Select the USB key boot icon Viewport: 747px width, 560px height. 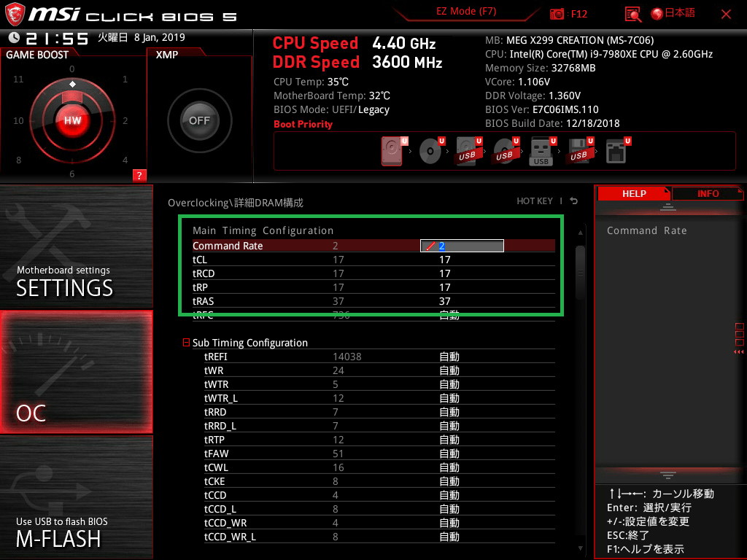point(541,151)
